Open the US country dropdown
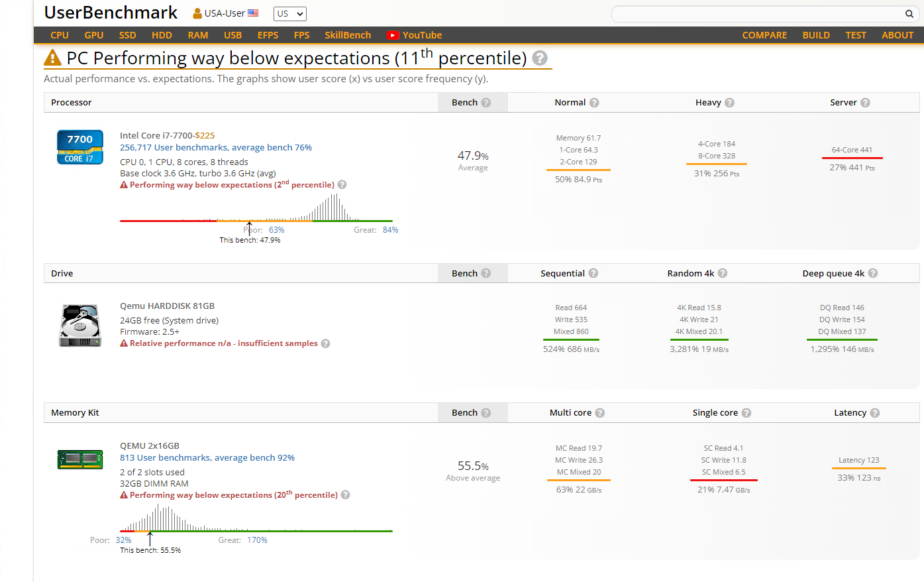 point(289,14)
